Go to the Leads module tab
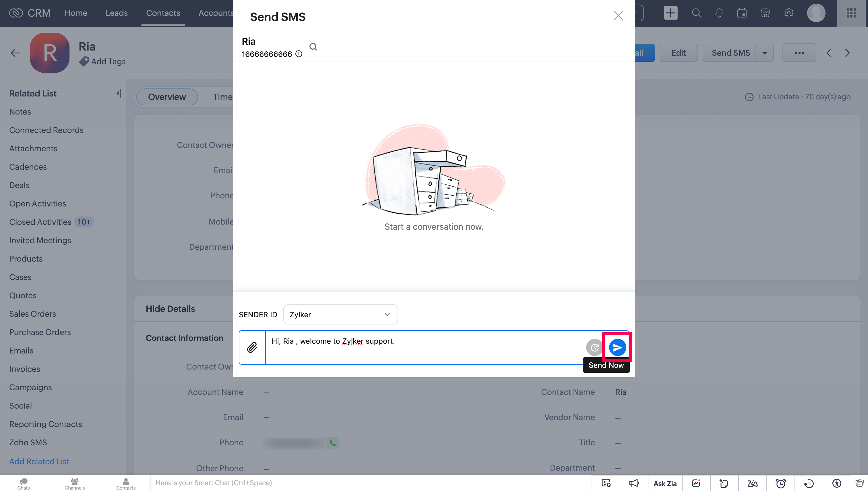 coord(116,13)
